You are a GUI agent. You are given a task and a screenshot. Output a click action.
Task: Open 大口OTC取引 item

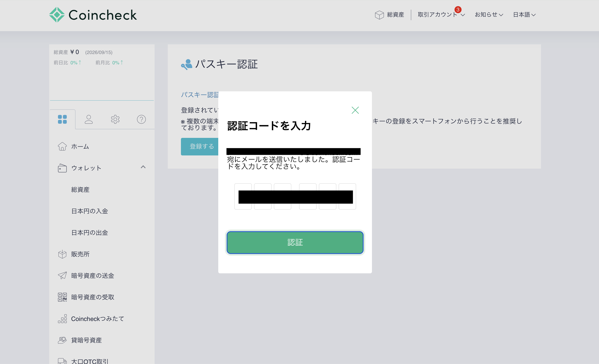tap(83, 361)
